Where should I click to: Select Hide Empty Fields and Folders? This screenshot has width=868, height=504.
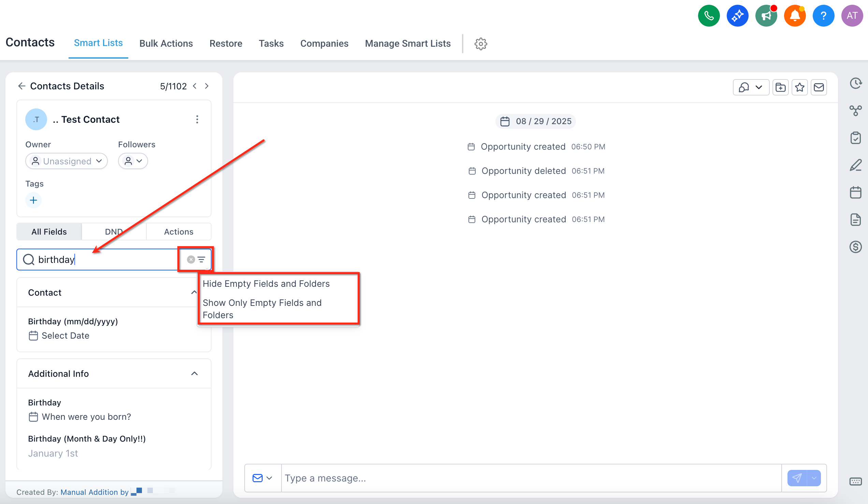click(x=266, y=284)
